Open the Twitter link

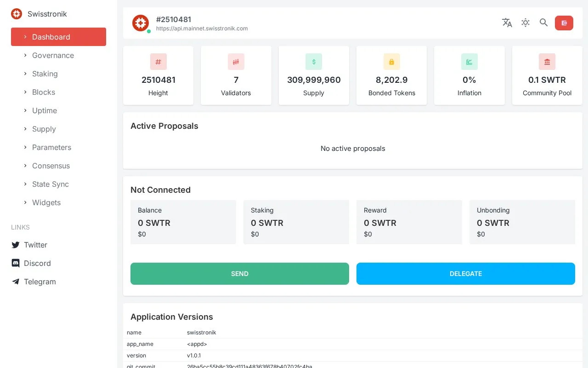click(35, 245)
